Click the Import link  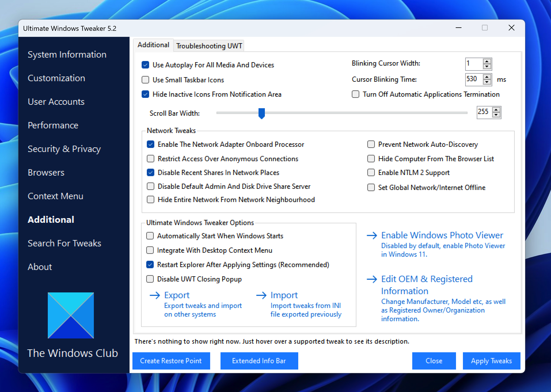point(284,295)
